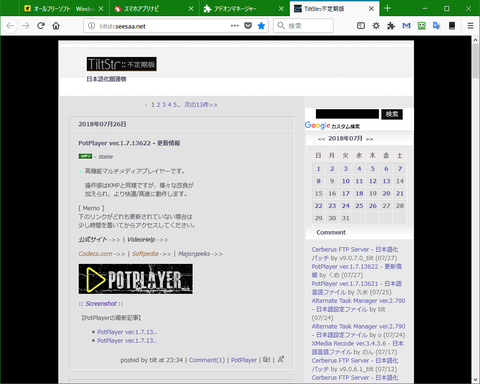The width and height of the screenshot is (480, 384).
Task: Open a new browser tab
Action: click(x=387, y=8)
